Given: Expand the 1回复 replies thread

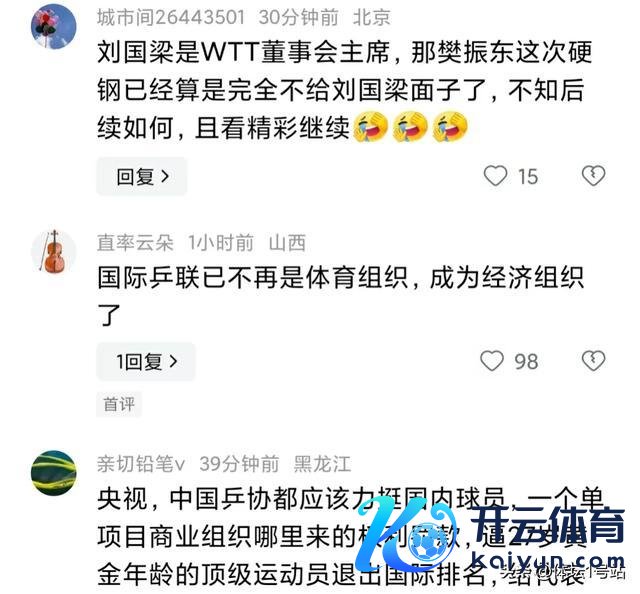Looking at the screenshot, I should pos(146,362).
